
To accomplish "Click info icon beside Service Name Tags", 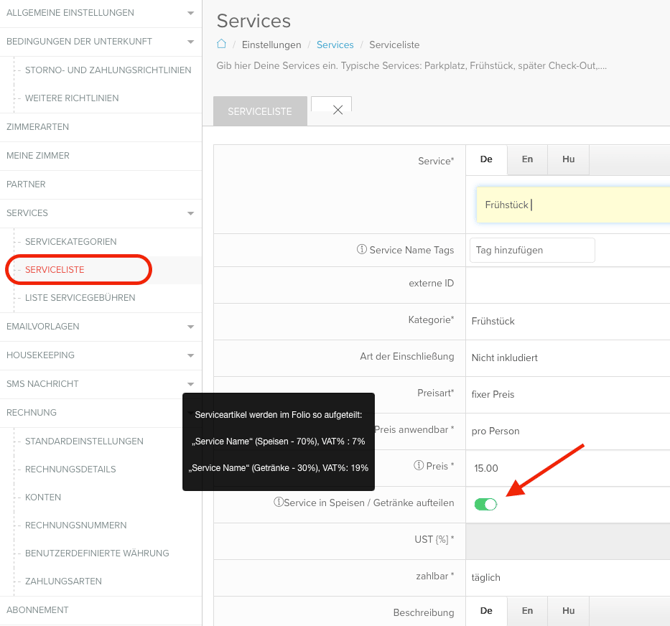I will pos(362,250).
